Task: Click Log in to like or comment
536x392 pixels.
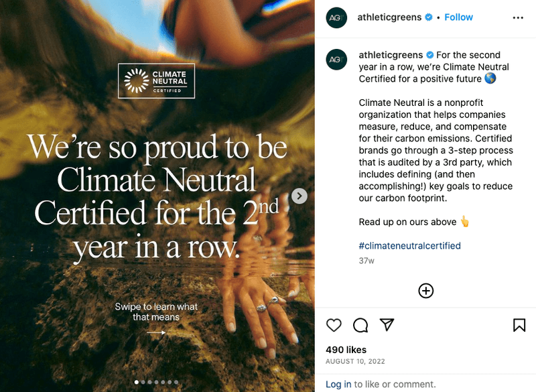Action: 338,384
